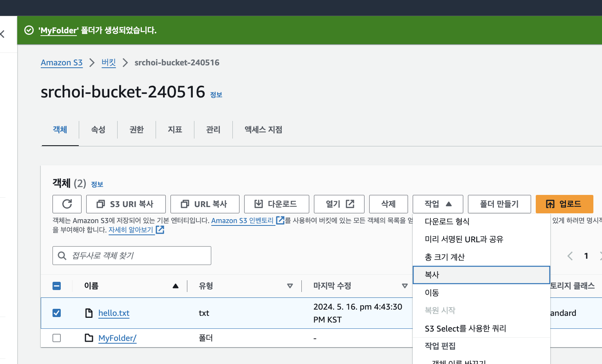Click page number 1

coord(586,256)
